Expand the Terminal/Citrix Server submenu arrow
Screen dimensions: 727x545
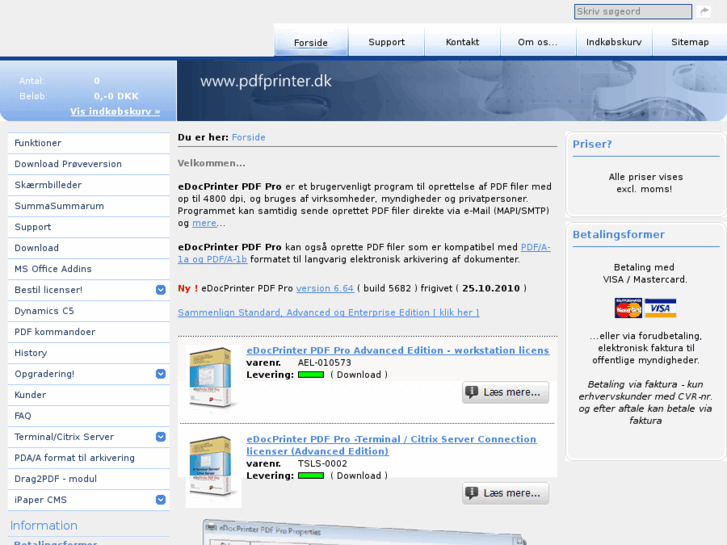pyautogui.click(x=160, y=437)
